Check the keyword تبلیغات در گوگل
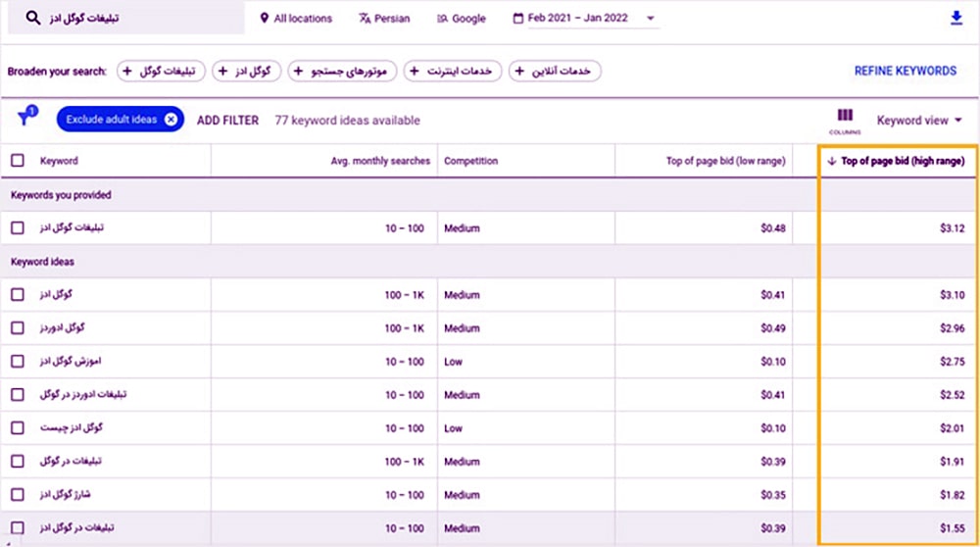 (18, 462)
